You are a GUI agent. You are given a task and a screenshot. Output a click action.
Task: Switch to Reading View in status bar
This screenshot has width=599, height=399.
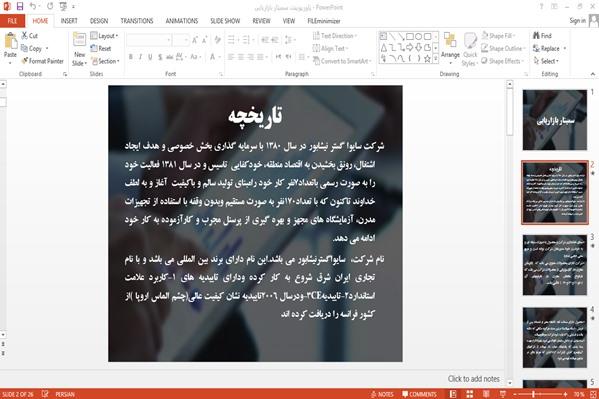(x=486, y=394)
